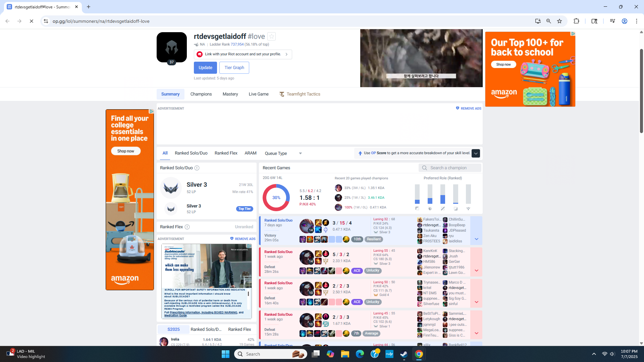Click the jungle preferred role bar

430,194
